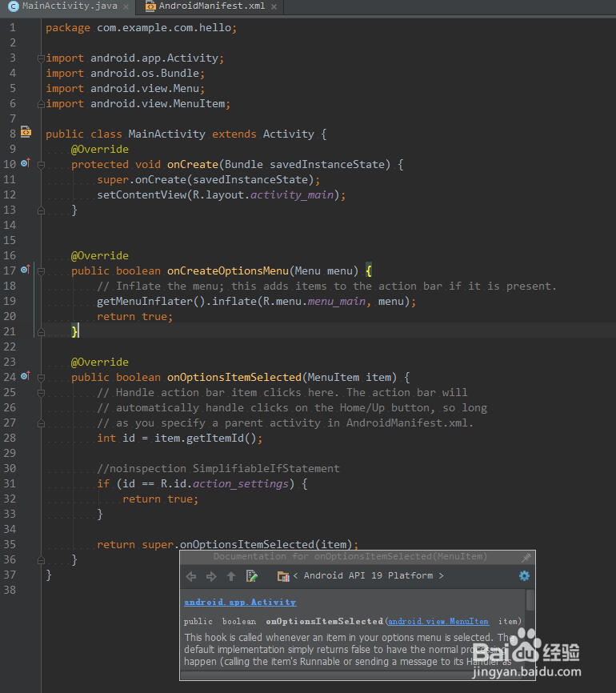Close the AndroidManifest.xml tab
The image size is (616, 693).
coord(274,6)
